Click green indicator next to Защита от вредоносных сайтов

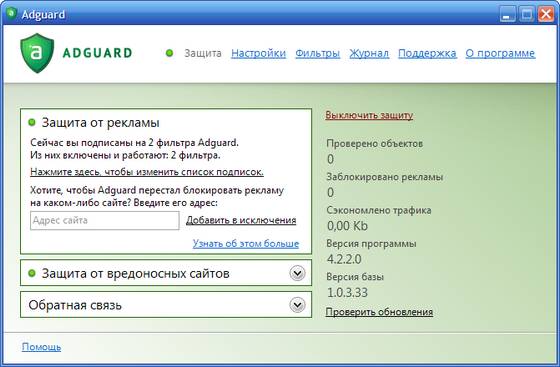click(x=32, y=273)
